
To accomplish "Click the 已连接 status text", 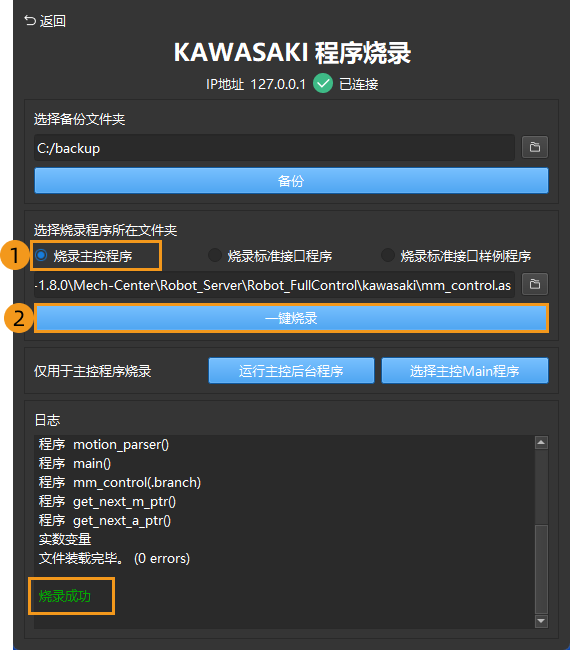I will (x=359, y=84).
